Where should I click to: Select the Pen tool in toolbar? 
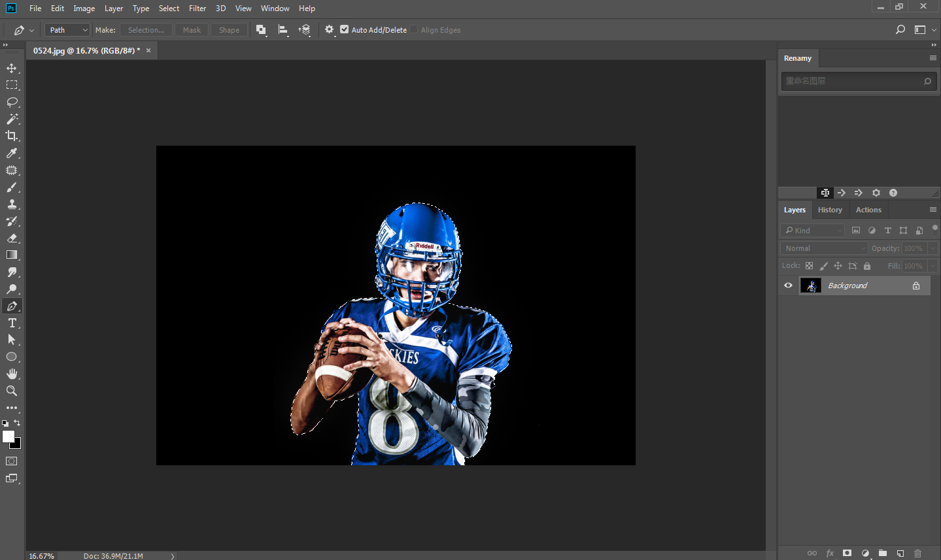pos(12,306)
